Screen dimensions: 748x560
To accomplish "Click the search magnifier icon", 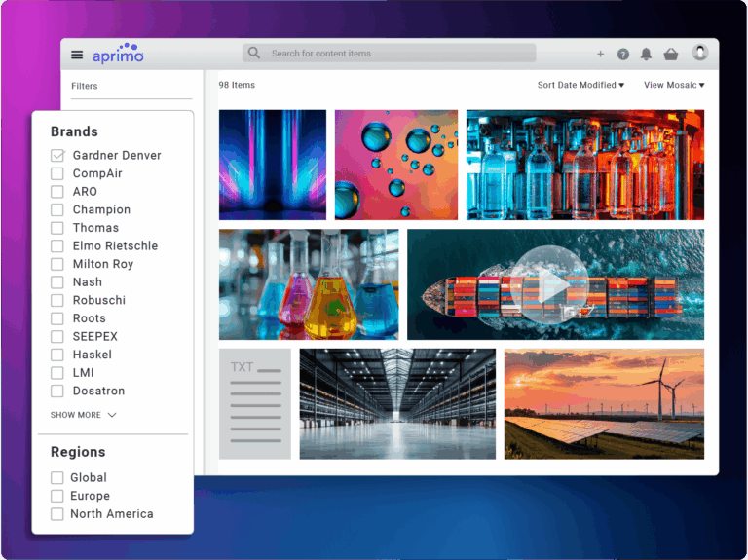I will [x=254, y=54].
